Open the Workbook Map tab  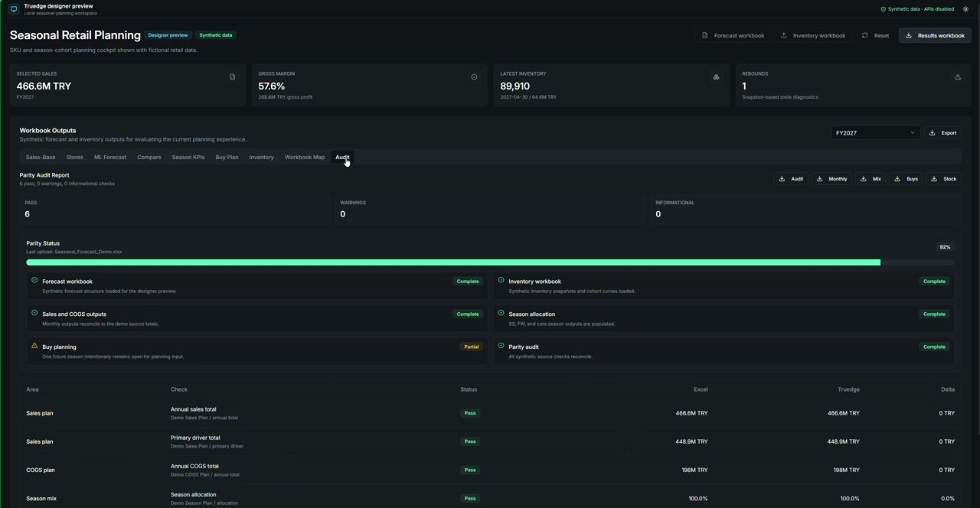pos(305,158)
